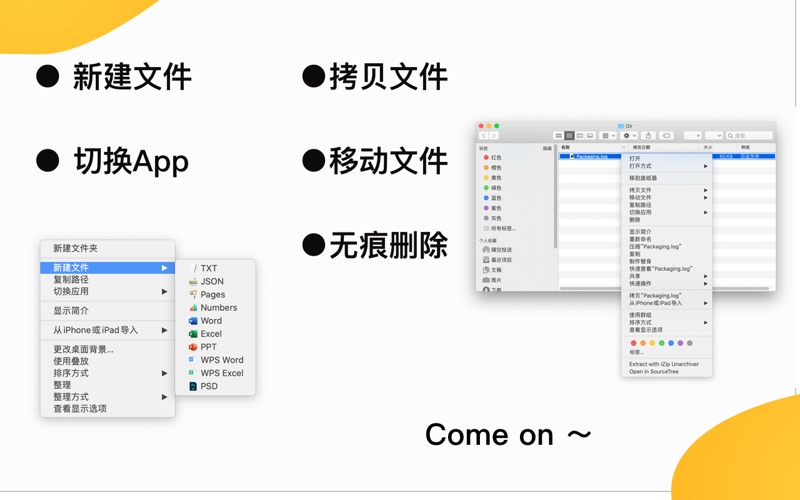Viewport: 800px width, 500px height.
Task: Choose 删除 in Finder context menu
Action: click(666, 220)
